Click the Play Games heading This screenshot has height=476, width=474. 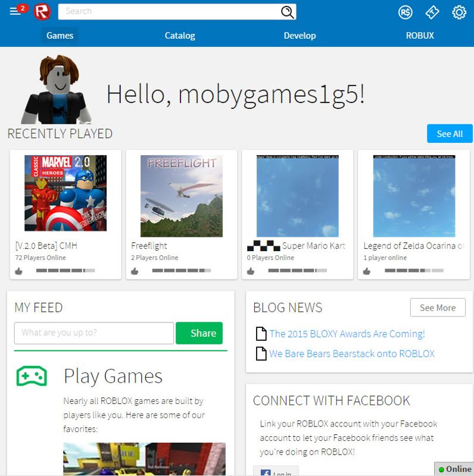113,377
